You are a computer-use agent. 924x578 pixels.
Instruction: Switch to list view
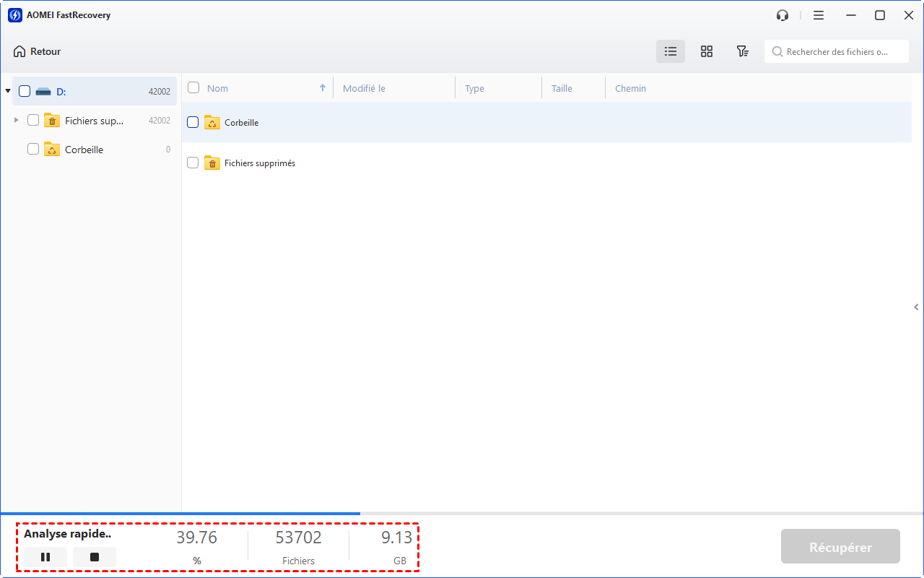tap(671, 51)
